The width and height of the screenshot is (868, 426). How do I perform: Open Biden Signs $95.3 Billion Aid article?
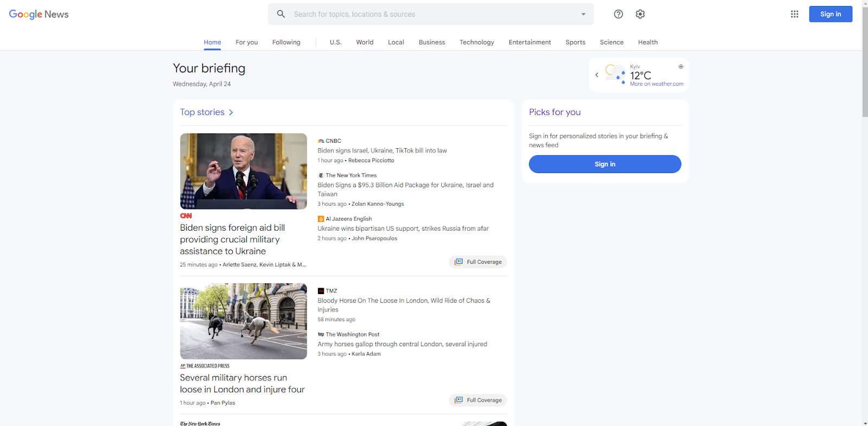406,189
